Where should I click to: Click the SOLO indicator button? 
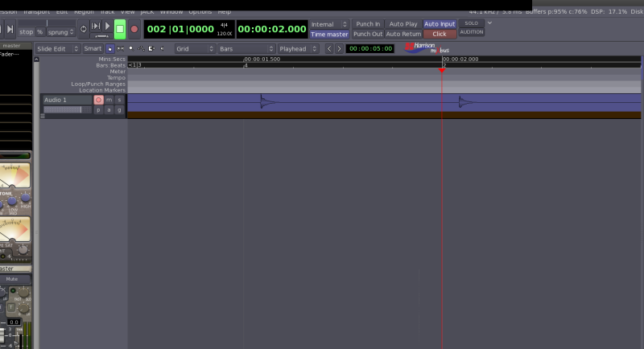coord(472,23)
